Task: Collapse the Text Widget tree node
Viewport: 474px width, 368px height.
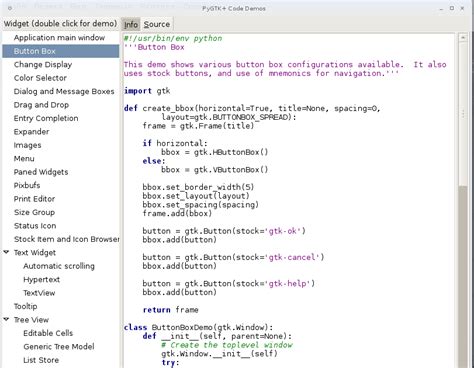Action: (x=6, y=252)
